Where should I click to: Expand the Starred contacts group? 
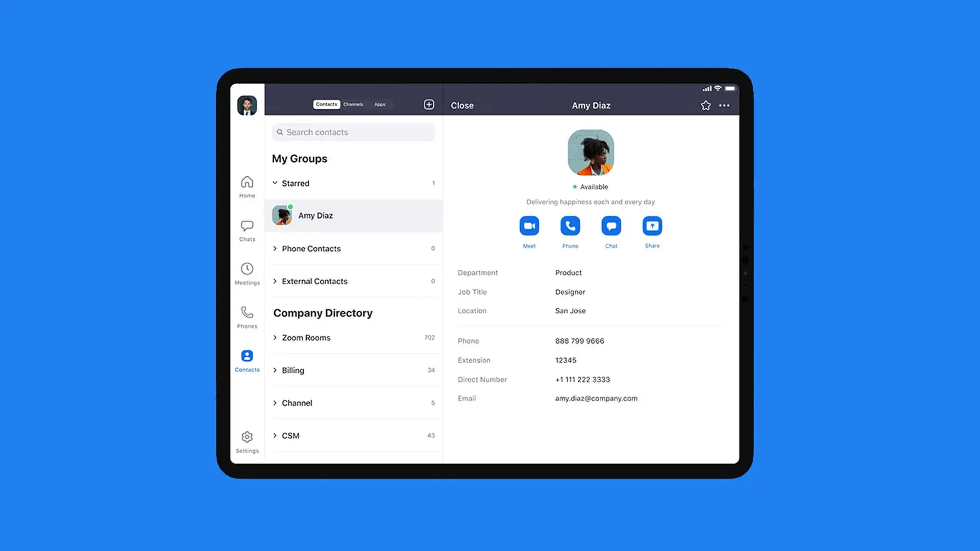pyautogui.click(x=275, y=182)
